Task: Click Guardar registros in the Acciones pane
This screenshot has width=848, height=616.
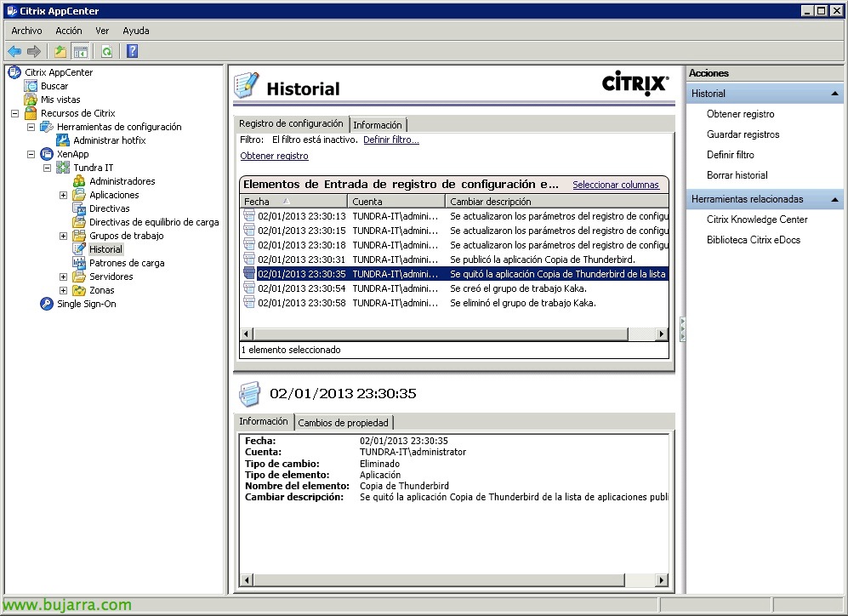Action: (x=743, y=134)
